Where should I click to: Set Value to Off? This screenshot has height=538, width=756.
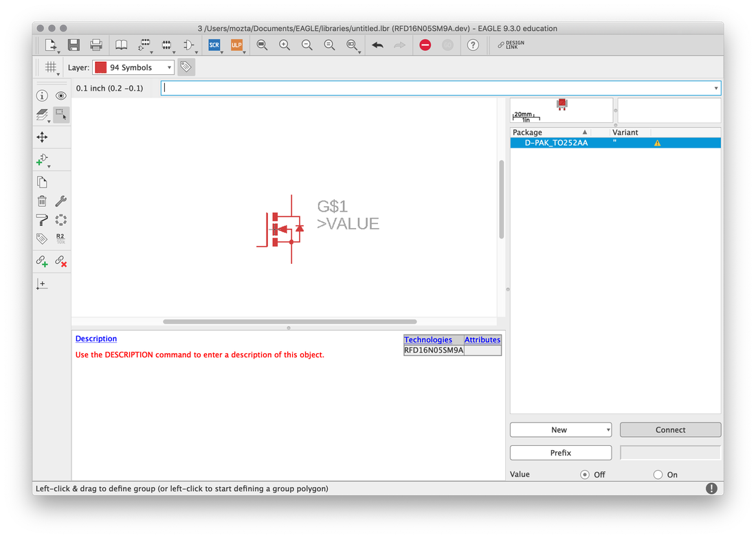(585, 475)
